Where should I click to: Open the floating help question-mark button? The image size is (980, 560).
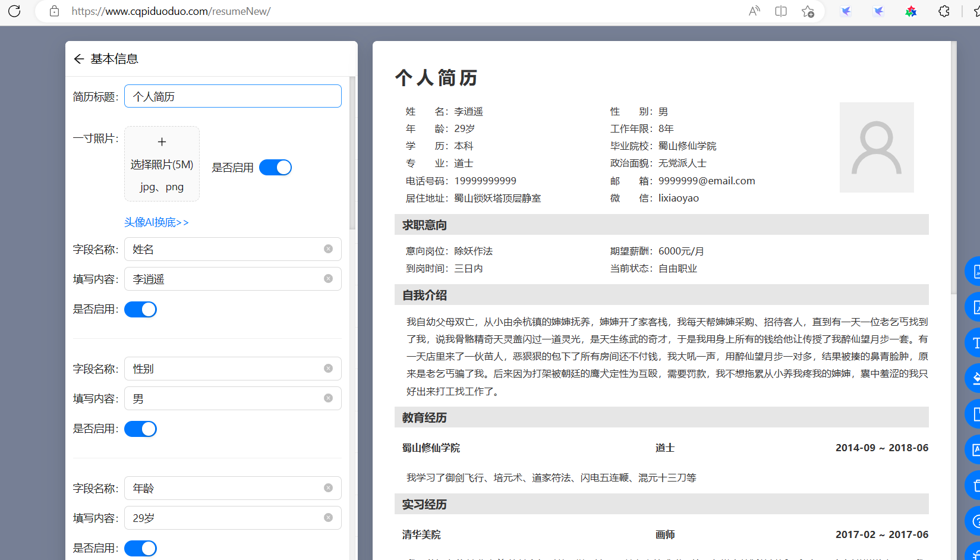pos(974,521)
